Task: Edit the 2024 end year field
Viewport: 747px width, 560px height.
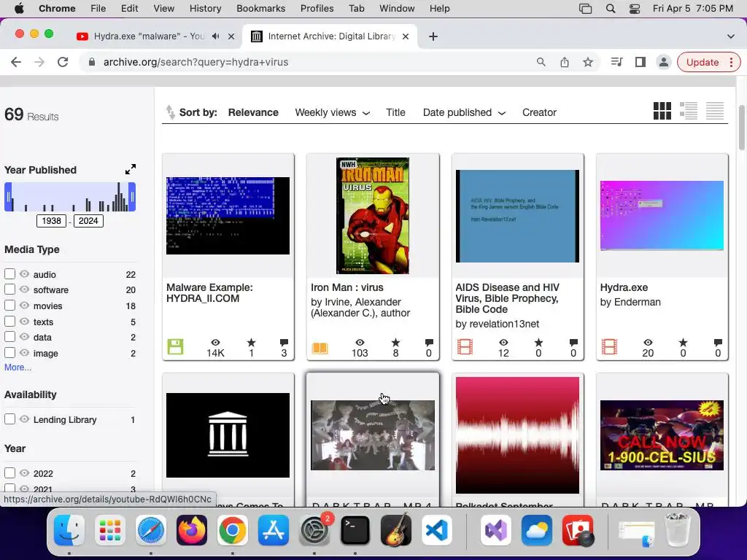Action: [x=88, y=220]
